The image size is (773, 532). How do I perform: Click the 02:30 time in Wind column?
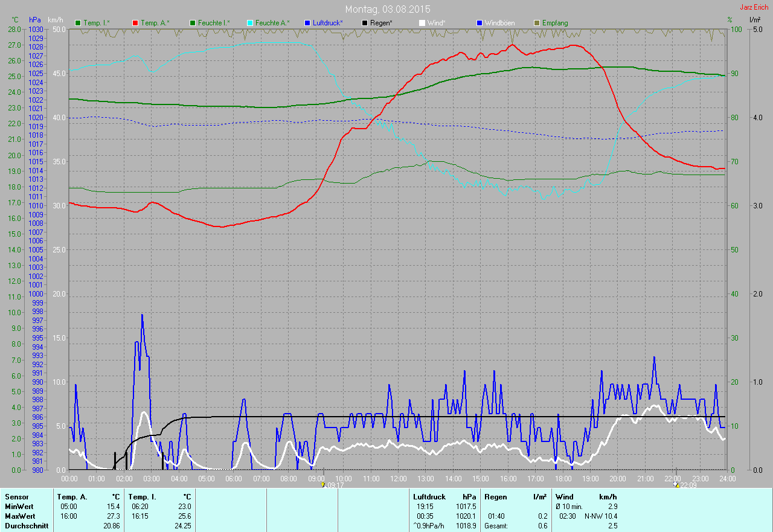tap(568, 516)
